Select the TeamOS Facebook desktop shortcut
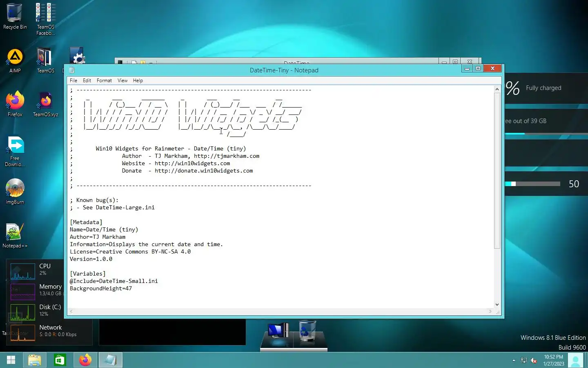The image size is (588, 368). click(x=45, y=19)
